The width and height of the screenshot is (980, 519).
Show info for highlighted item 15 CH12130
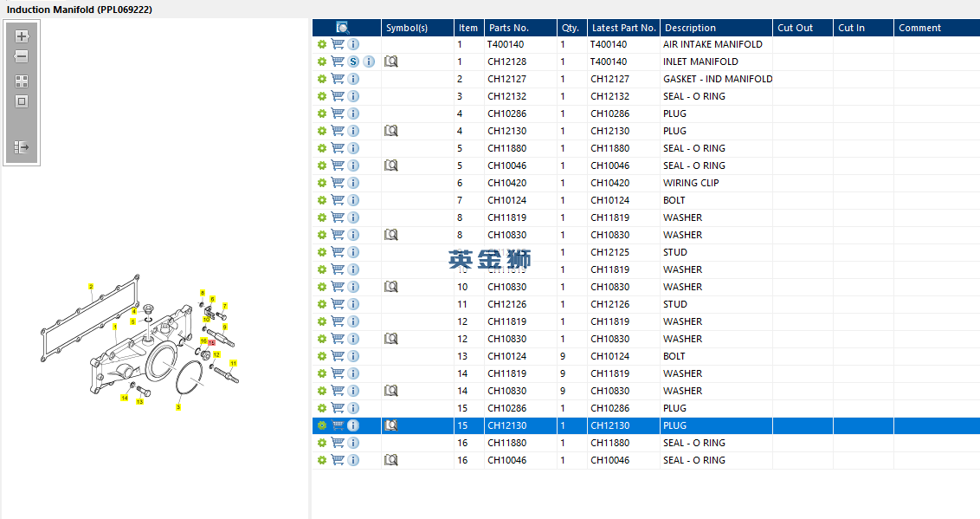(x=353, y=425)
